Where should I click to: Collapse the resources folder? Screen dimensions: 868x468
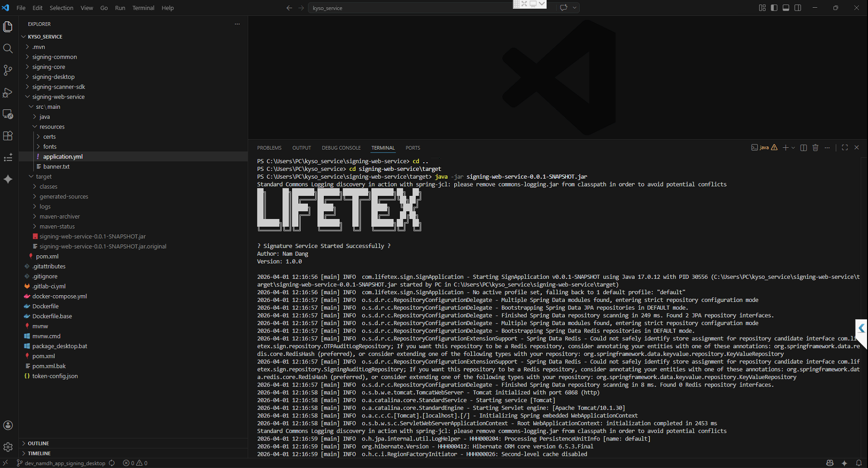tap(52, 127)
